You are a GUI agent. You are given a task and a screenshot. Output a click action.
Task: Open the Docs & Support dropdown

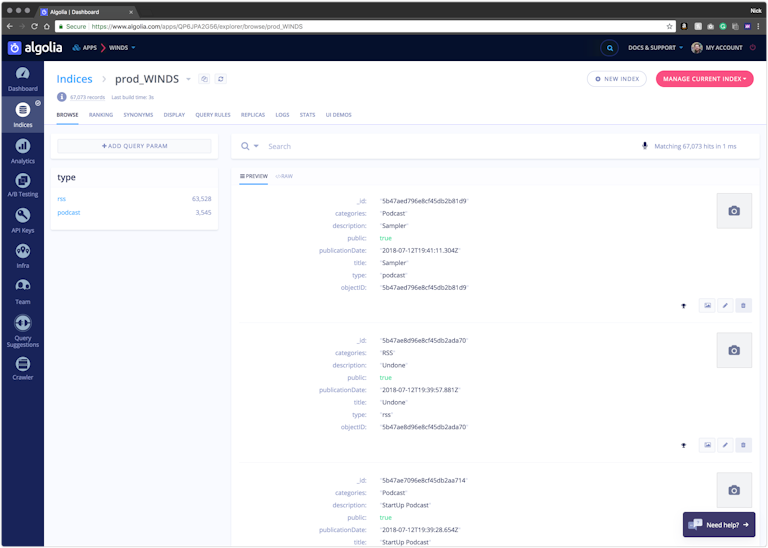click(x=655, y=48)
